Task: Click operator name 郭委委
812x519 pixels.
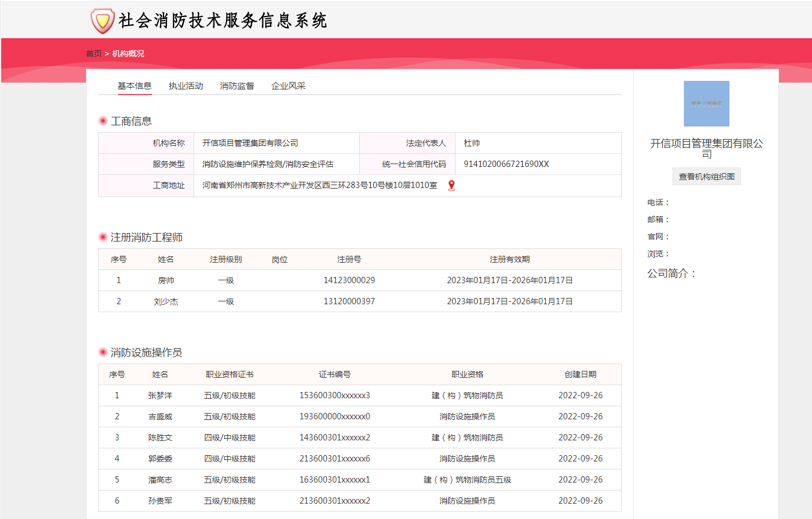Action: [x=160, y=459]
